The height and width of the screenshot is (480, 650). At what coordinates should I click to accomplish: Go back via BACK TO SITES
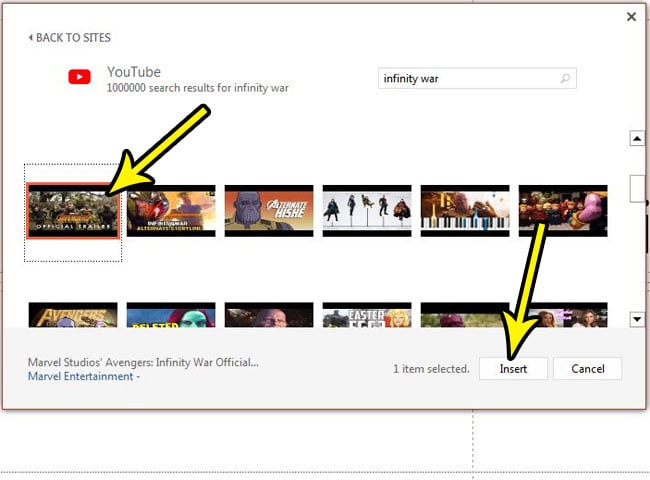tap(69, 38)
